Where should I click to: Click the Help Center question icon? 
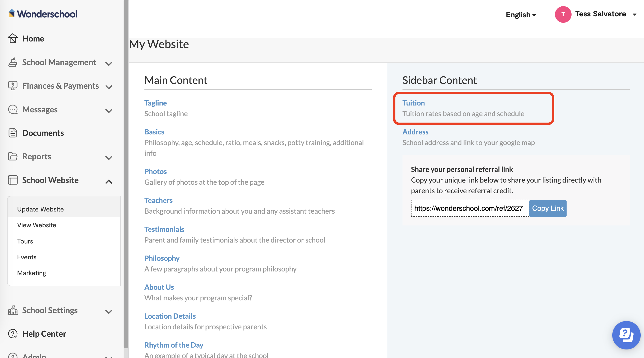(x=13, y=334)
